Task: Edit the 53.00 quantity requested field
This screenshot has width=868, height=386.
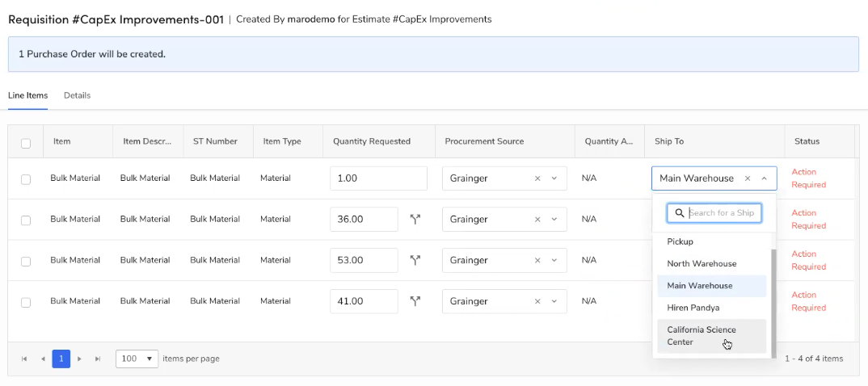Action: [x=364, y=261]
